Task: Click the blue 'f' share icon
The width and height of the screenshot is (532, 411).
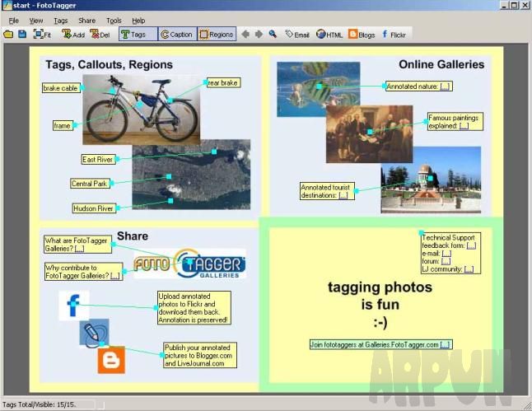Action: tap(74, 306)
